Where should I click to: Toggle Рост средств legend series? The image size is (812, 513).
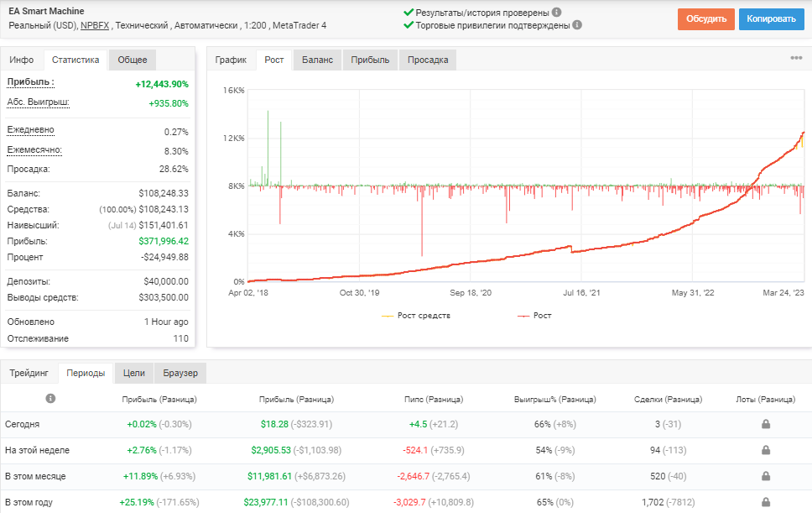coord(416,315)
